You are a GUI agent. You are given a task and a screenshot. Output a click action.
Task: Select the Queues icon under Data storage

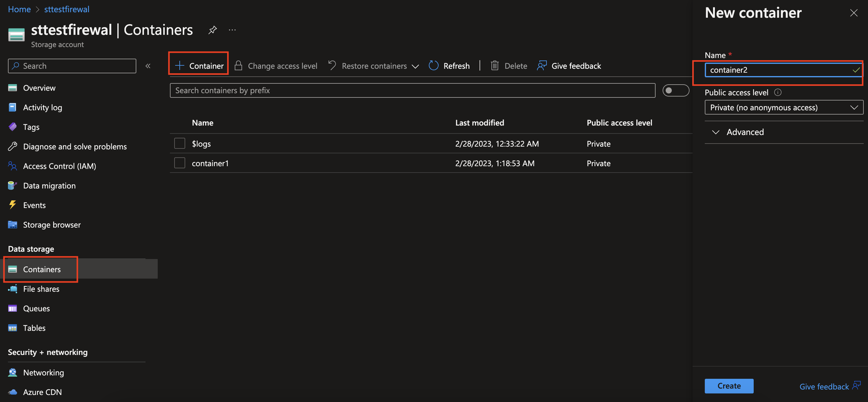(x=13, y=308)
